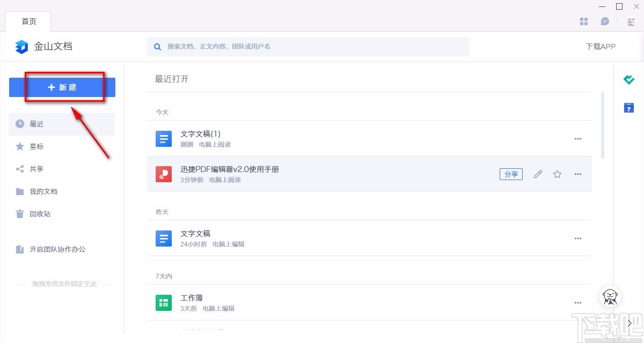Open the apps grid icon at top right
The image size is (644, 343).
tap(584, 21)
